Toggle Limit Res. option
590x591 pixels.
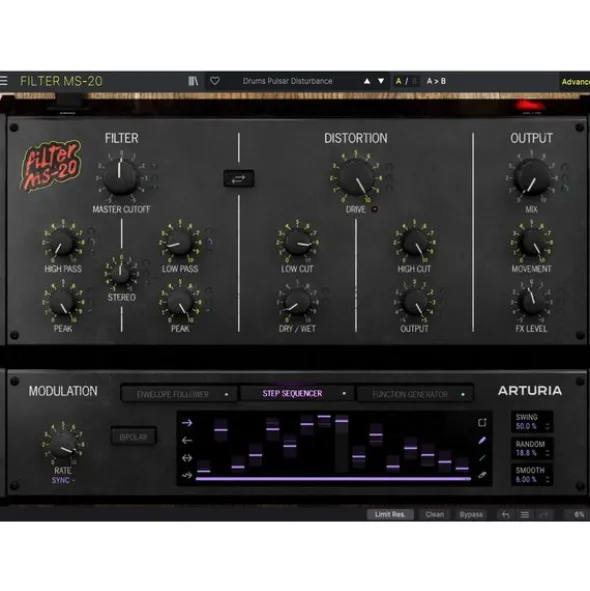(x=390, y=514)
